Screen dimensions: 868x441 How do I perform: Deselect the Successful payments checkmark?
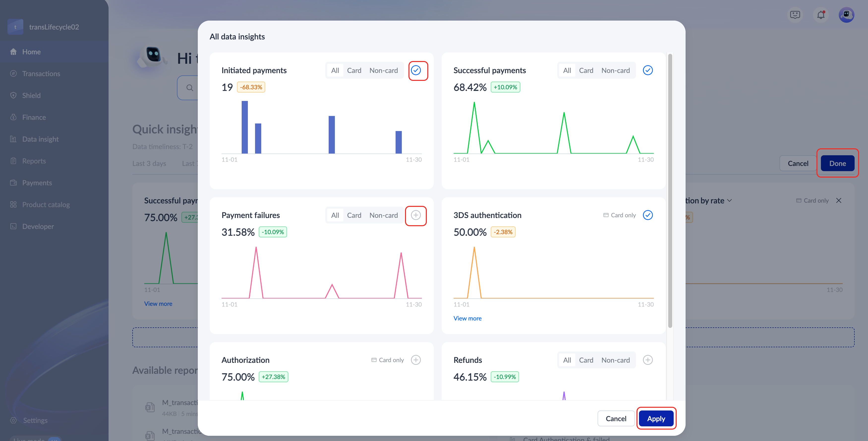coord(647,70)
